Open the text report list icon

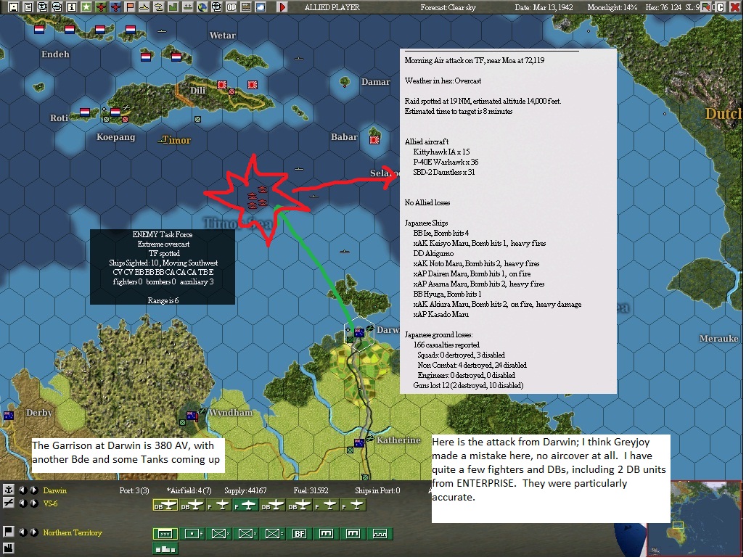(28, 7)
